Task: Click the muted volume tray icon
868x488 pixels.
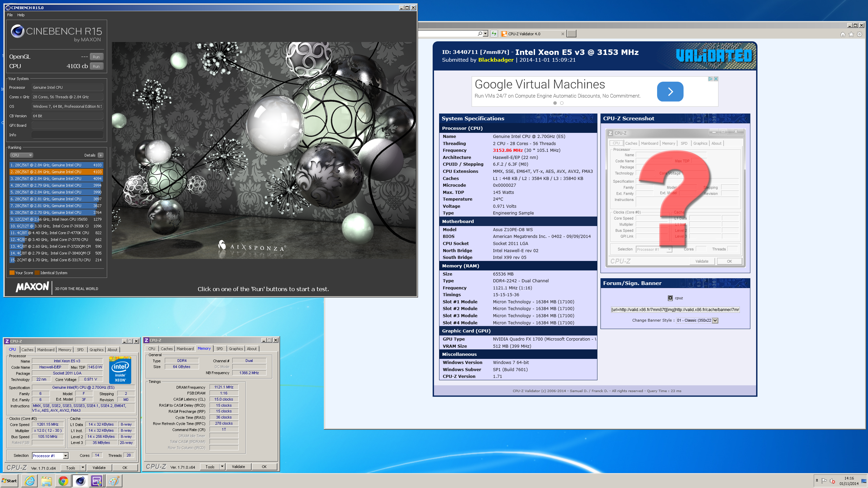Action: (x=832, y=481)
